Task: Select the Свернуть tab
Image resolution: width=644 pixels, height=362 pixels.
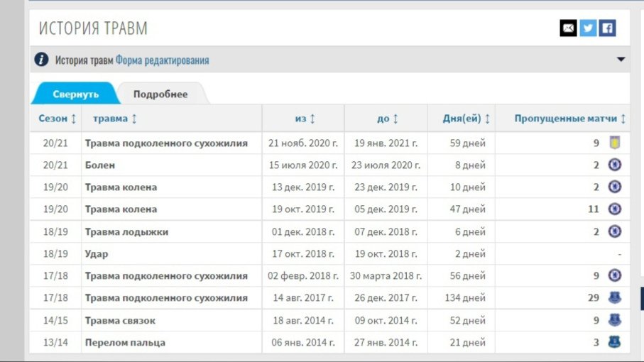Action: pyautogui.click(x=75, y=94)
